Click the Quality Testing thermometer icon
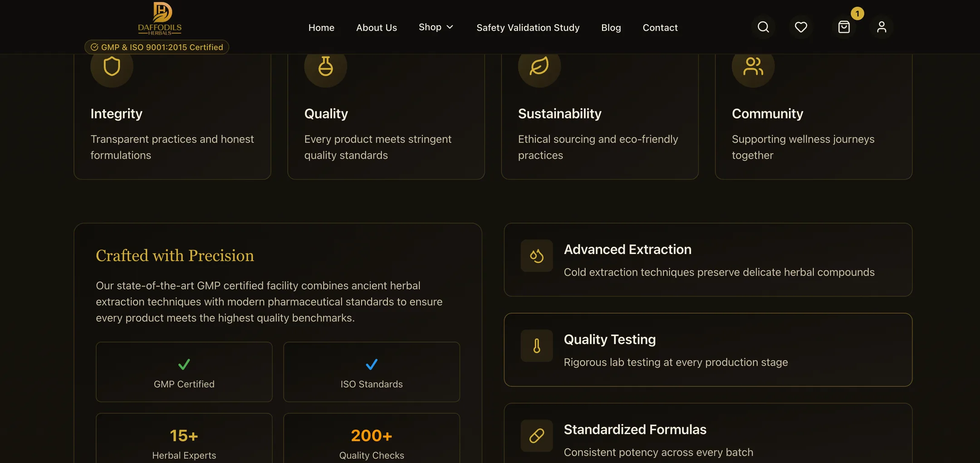The width and height of the screenshot is (980, 463). [x=537, y=346]
